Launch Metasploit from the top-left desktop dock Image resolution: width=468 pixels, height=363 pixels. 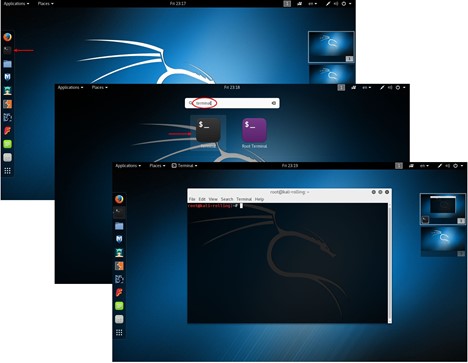(7, 77)
